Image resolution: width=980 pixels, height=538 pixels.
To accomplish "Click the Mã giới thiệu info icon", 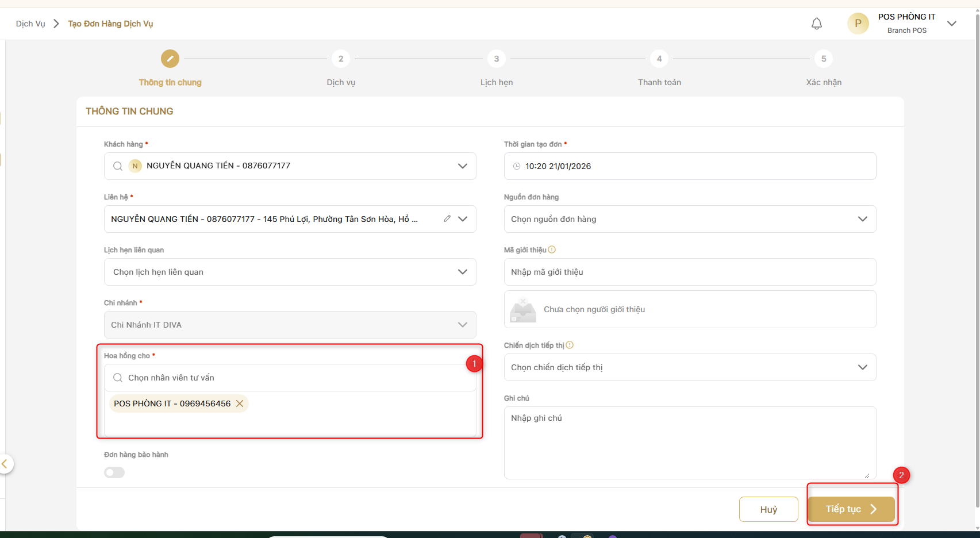I will [552, 249].
